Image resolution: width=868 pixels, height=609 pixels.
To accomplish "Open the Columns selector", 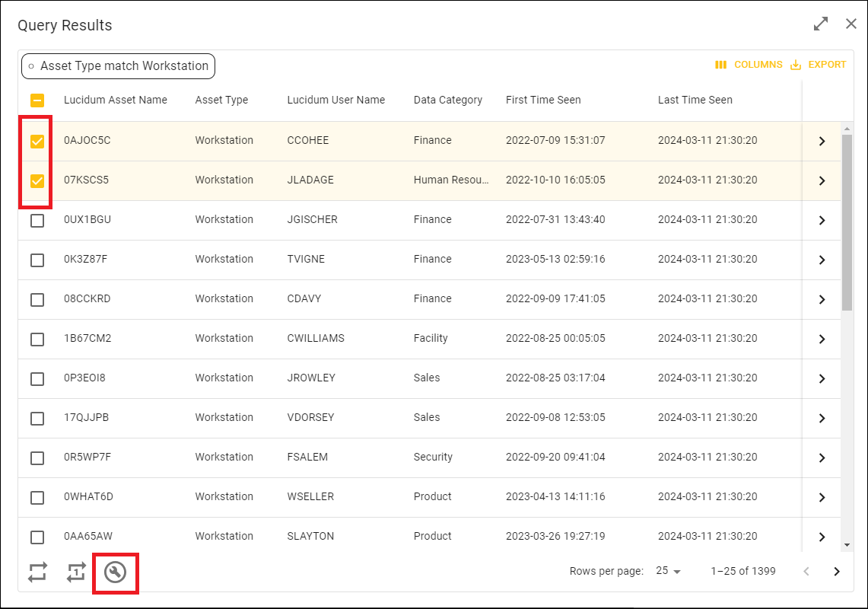I will point(750,65).
